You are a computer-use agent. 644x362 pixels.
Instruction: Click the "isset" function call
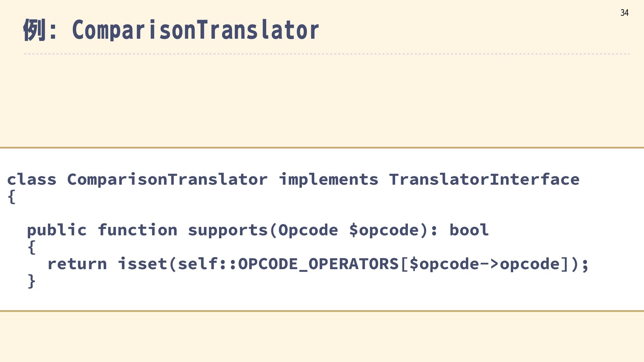[x=143, y=264]
